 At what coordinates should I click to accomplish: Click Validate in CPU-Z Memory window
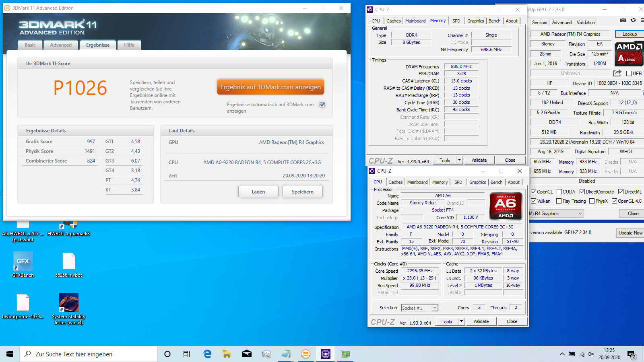pos(479,160)
